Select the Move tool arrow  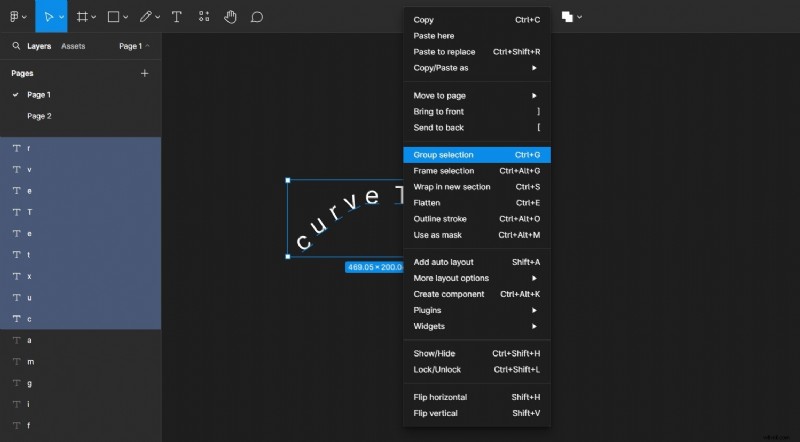46,16
